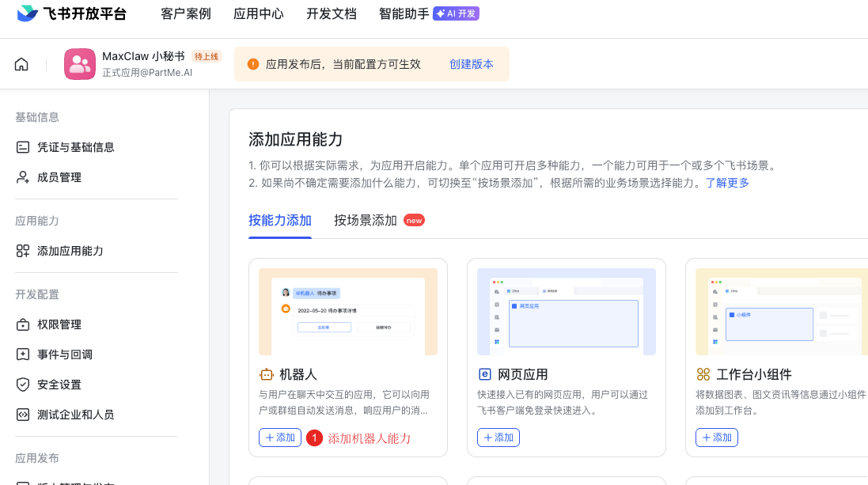Open 成员管理 in the sidebar
Viewport: 868px width, 485px height.
[x=59, y=177]
